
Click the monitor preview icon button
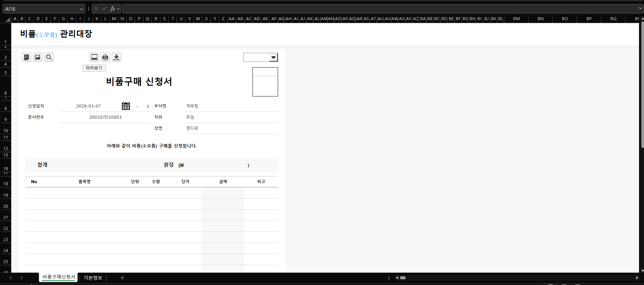(94, 57)
